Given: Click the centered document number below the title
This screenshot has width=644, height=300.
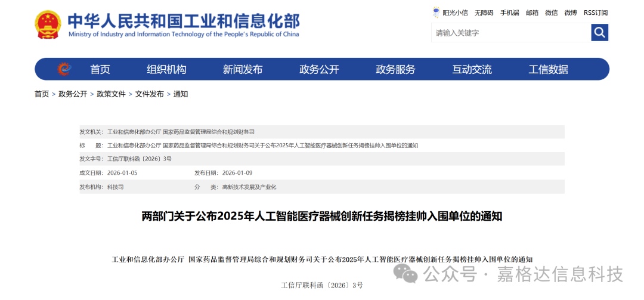Looking at the screenshot, I should (322, 285).
